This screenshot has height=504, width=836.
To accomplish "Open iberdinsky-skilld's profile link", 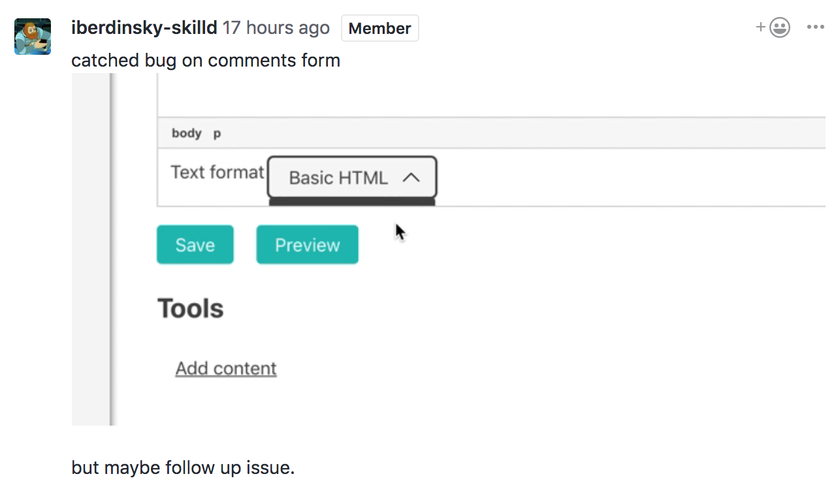I will pyautogui.click(x=144, y=28).
